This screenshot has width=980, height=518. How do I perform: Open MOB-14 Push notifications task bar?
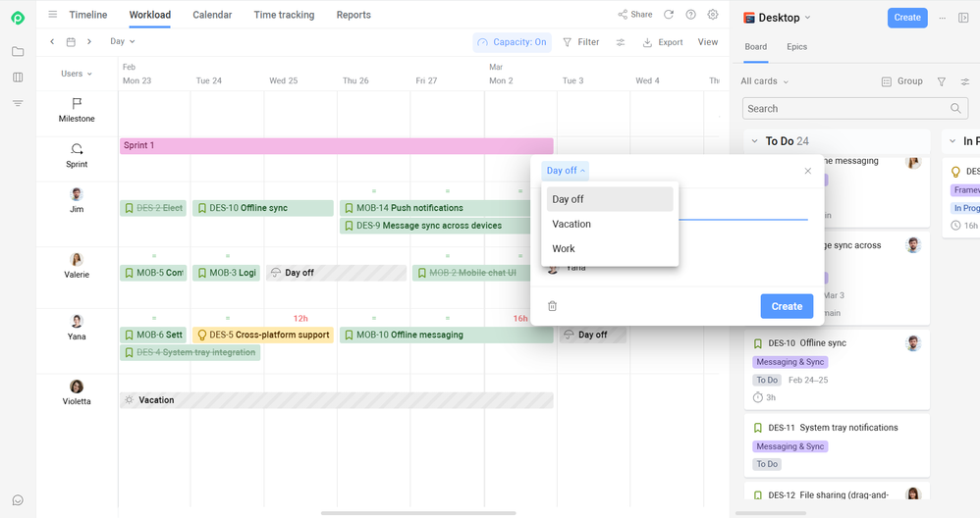tap(435, 208)
